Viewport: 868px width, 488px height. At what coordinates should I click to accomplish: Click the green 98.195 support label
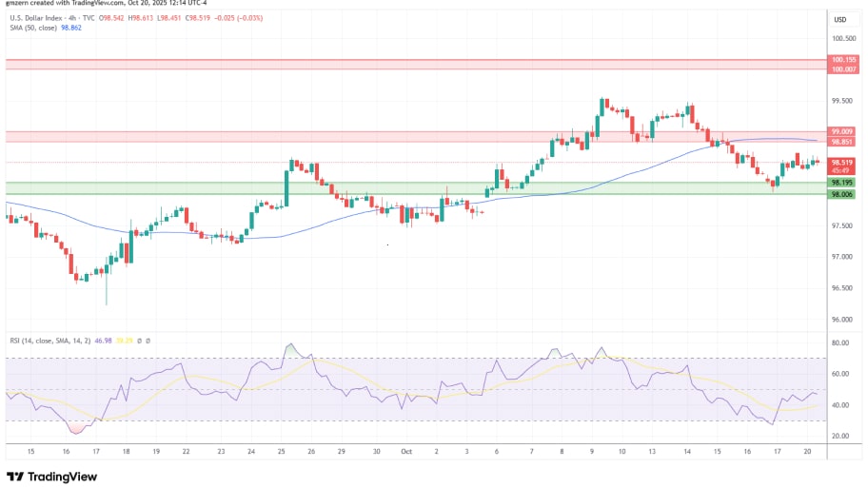842,183
